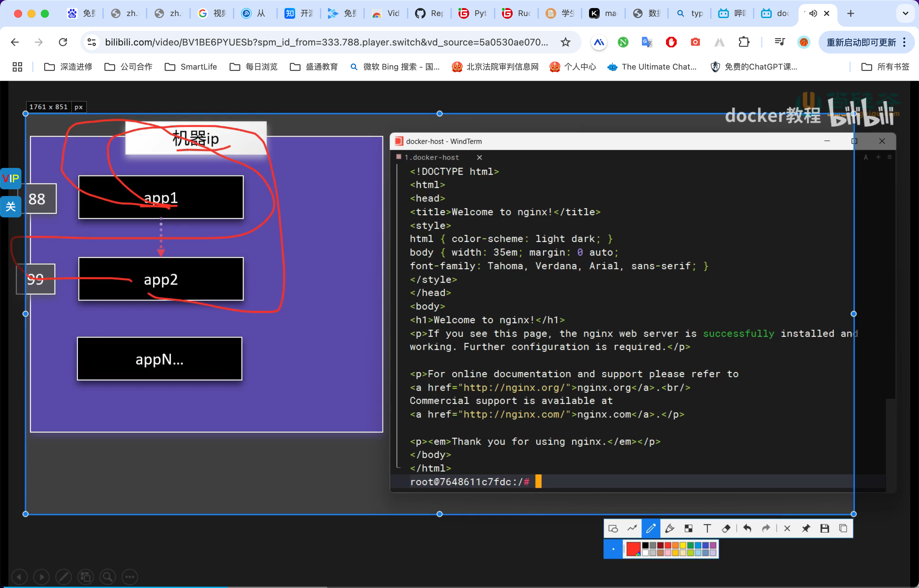Switch to the 知乎 开源 tab
The image size is (919, 588).
point(299,14)
